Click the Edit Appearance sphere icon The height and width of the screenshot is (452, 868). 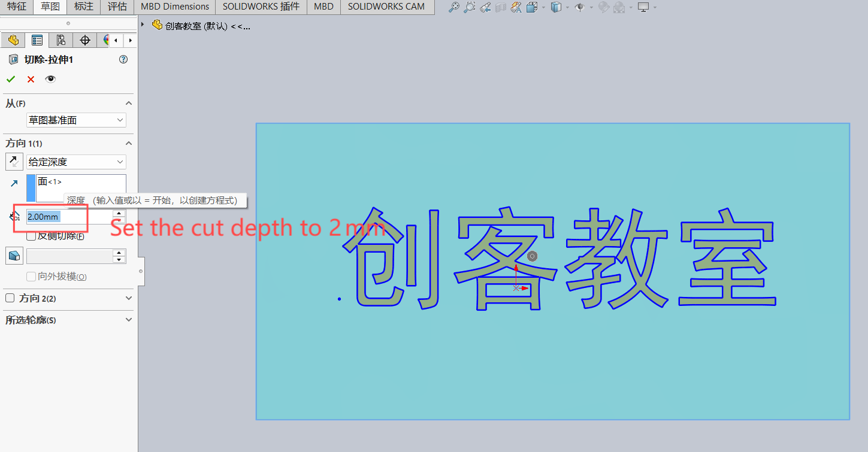coord(603,7)
